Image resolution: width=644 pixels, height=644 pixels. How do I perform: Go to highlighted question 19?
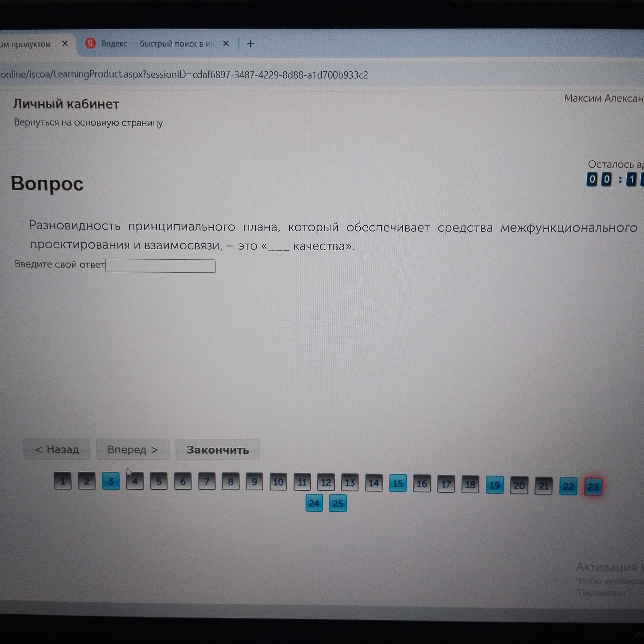[x=495, y=485]
